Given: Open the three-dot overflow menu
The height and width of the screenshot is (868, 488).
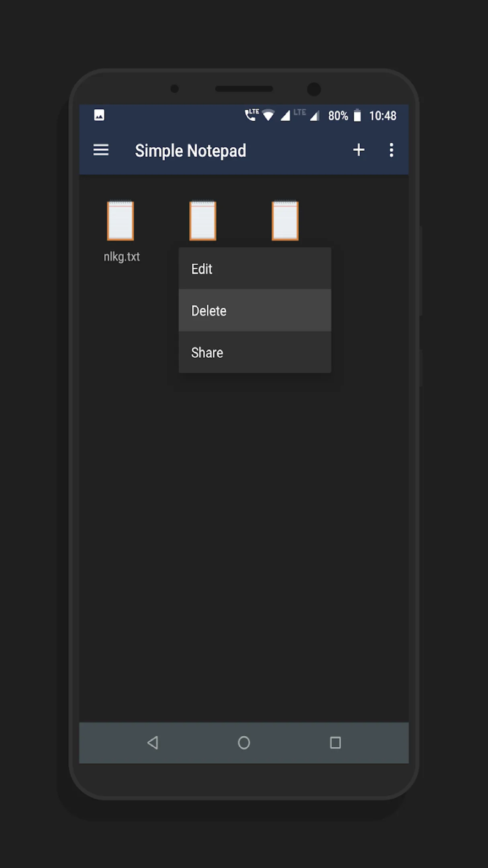Looking at the screenshot, I should [391, 150].
